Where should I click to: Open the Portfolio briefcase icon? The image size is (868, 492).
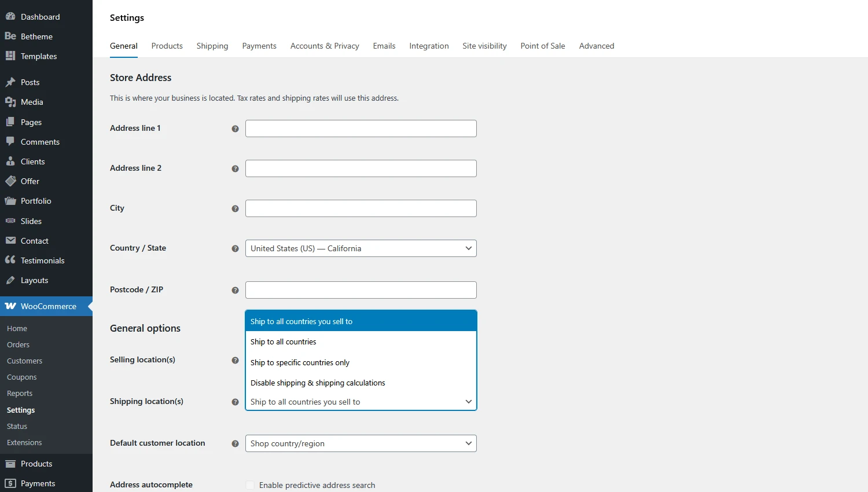pos(12,201)
